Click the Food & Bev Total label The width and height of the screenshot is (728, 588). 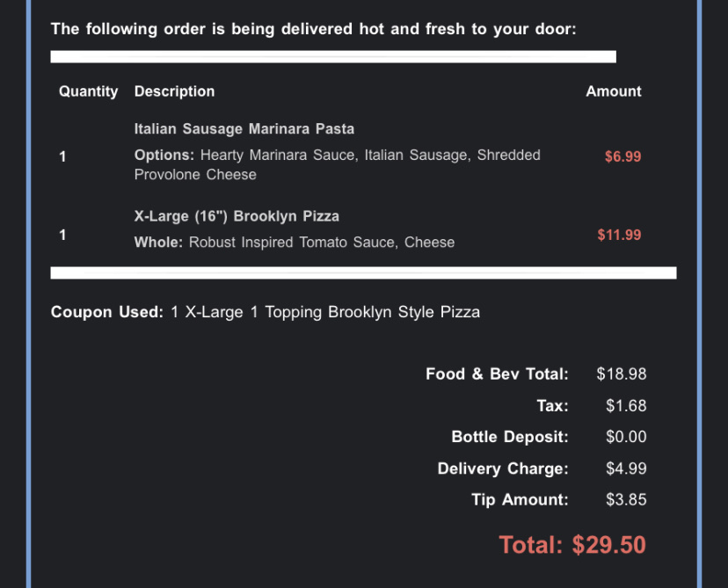click(497, 374)
